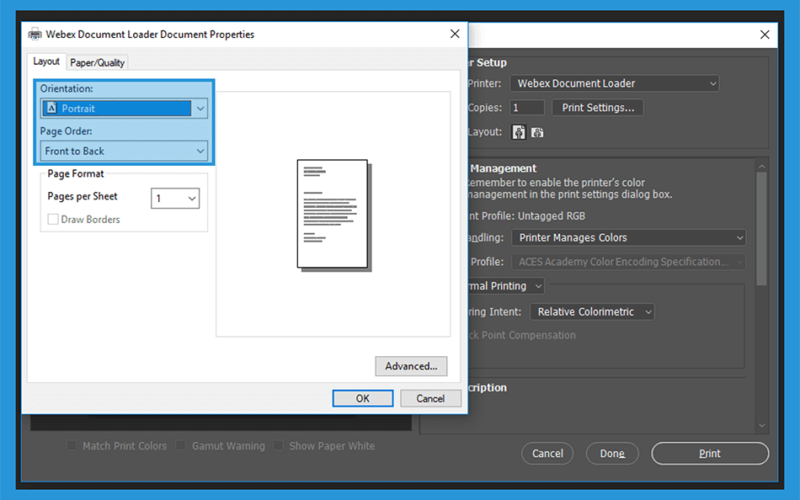Click the Black Point Compensation label
The width and height of the screenshot is (800, 500).
coord(522,335)
